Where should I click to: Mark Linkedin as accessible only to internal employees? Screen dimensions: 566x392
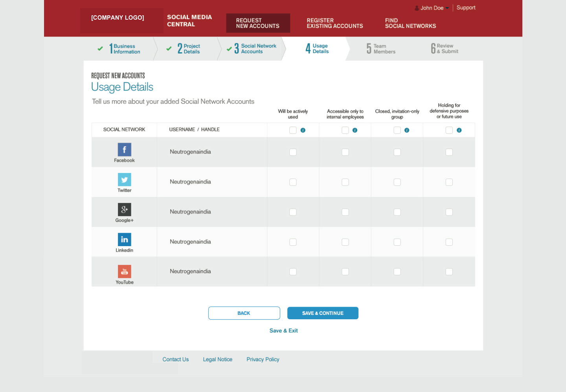[345, 242]
